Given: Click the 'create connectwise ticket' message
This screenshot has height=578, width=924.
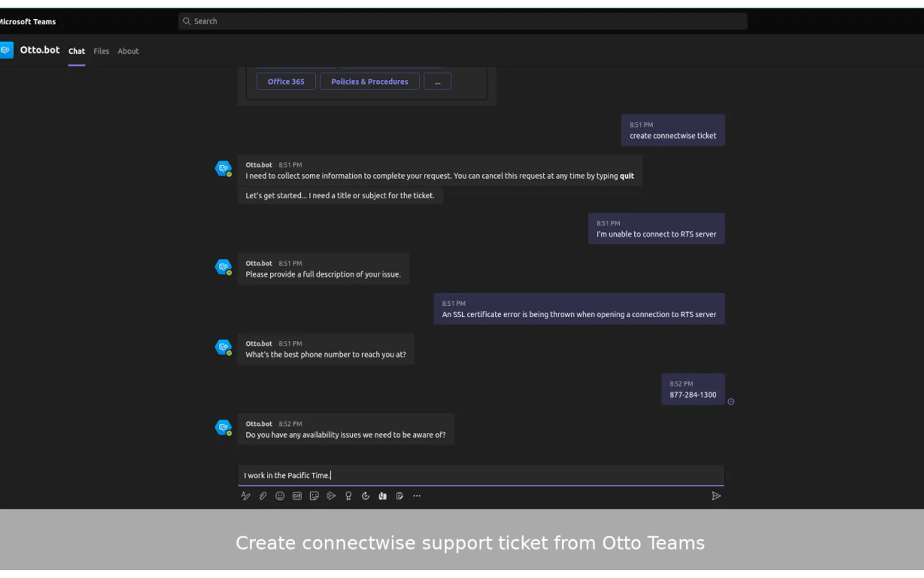Looking at the screenshot, I should tap(673, 130).
